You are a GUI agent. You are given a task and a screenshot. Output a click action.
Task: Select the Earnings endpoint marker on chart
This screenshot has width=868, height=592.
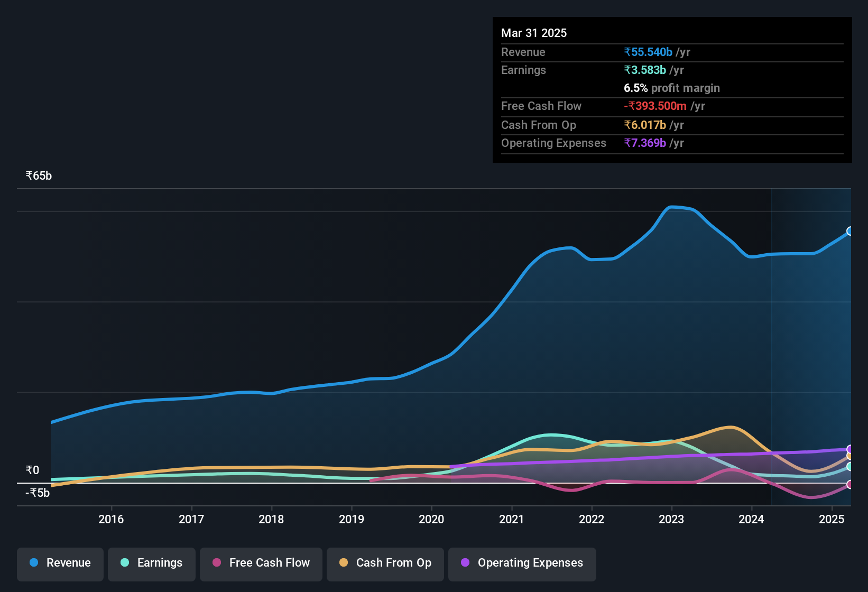click(x=850, y=467)
